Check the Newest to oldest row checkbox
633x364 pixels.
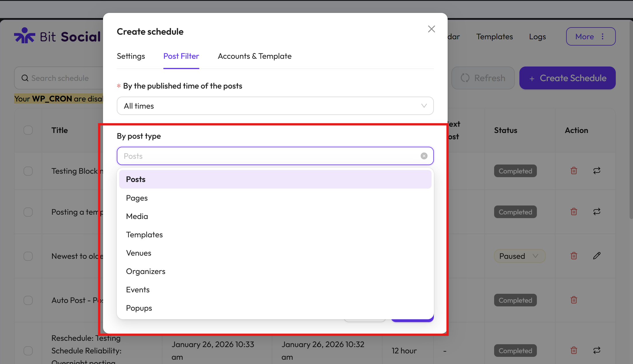(28, 256)
